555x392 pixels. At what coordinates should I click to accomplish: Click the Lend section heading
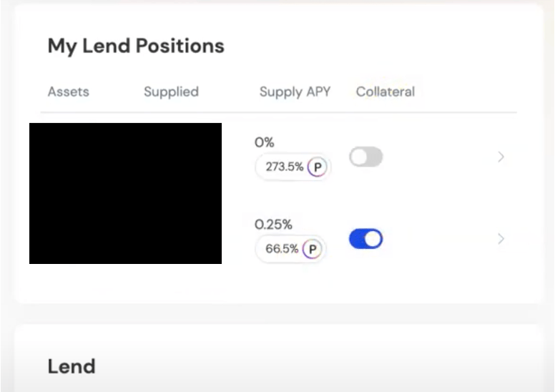(72, 367)
